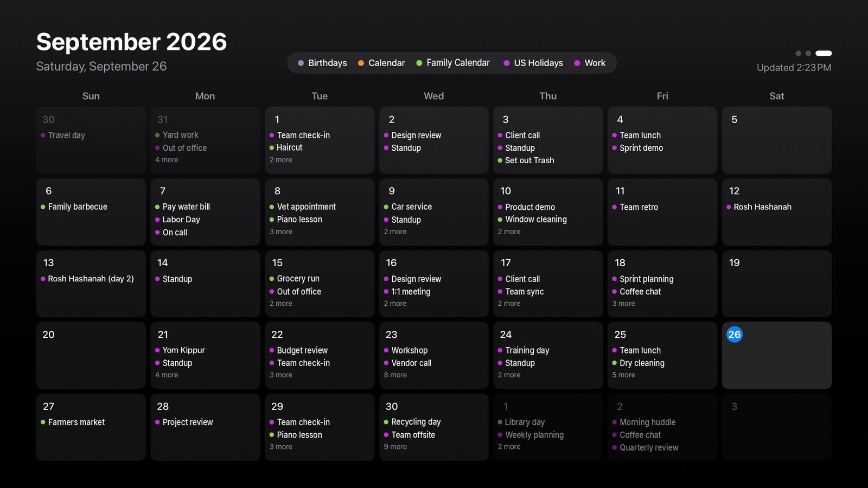Expand '5 more' events on September 25
This screenshot has width=868, height=488.
[x=624, y=375]
